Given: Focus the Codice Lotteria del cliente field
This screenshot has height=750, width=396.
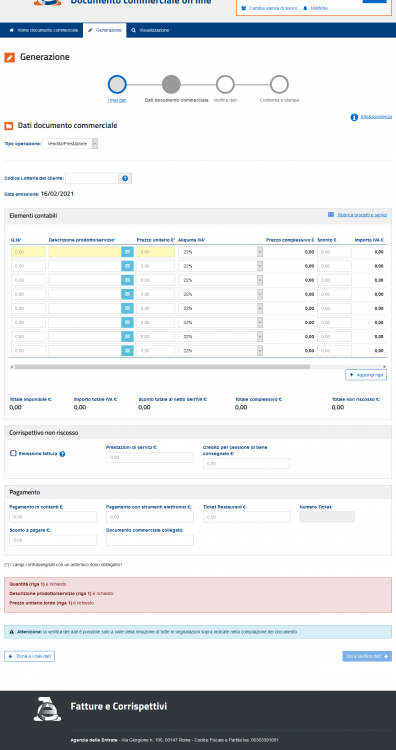Looking at the screenshot, I should click(x=92, y=178).
